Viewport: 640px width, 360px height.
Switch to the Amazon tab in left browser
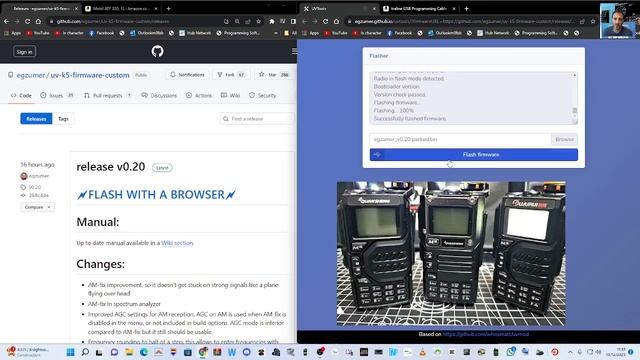[121, 9]
